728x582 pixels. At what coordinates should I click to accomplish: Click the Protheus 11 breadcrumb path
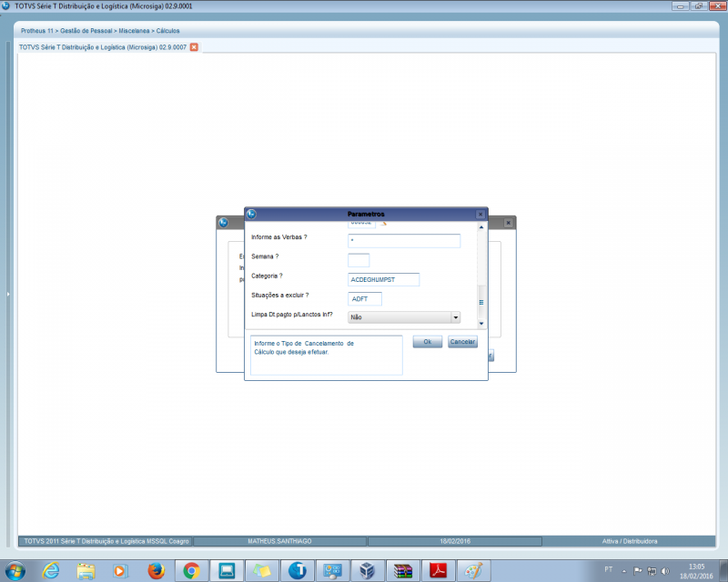tap(100, 31)
